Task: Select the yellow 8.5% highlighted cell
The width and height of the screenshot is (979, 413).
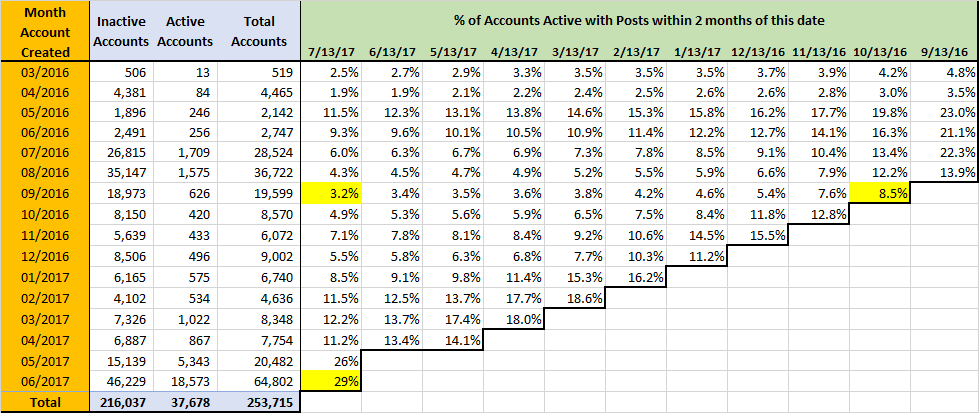Action: pyautogui.click(x=880, y=193)
